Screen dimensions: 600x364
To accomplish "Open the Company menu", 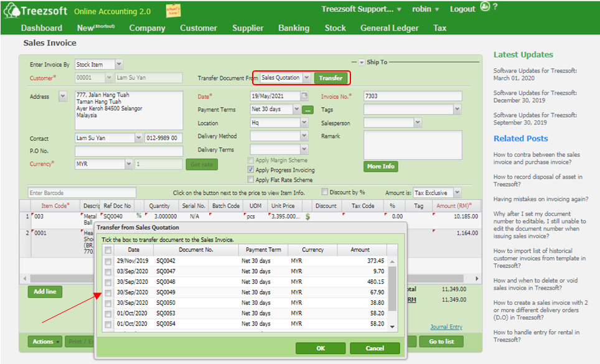I will (x=148, y=28).
